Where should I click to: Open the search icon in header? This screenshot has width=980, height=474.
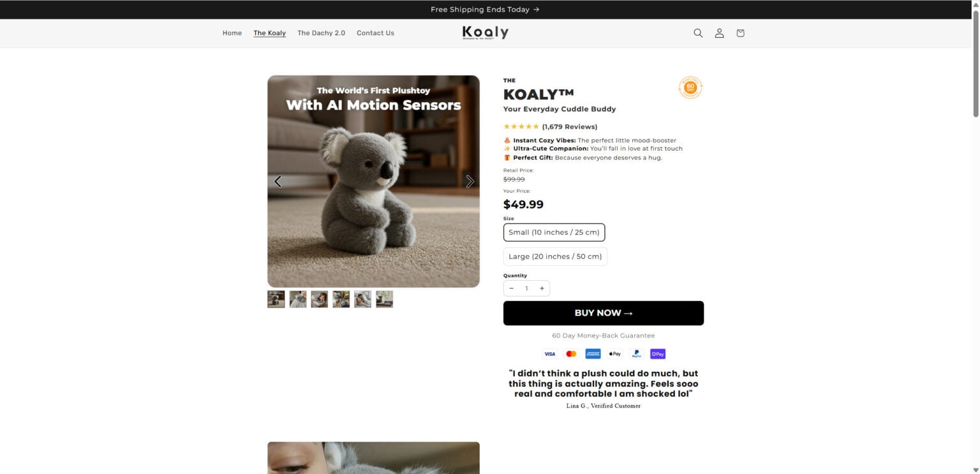698,33
